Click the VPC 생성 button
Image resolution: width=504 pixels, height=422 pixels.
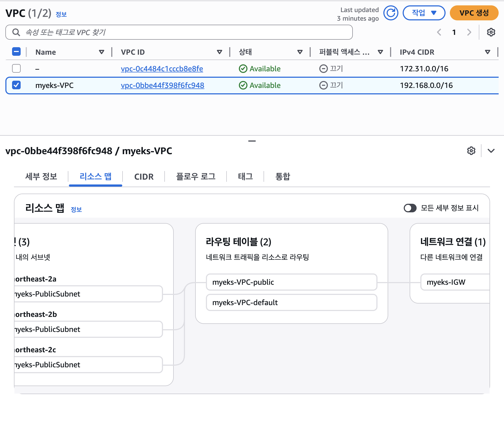[x=474, y=13]
